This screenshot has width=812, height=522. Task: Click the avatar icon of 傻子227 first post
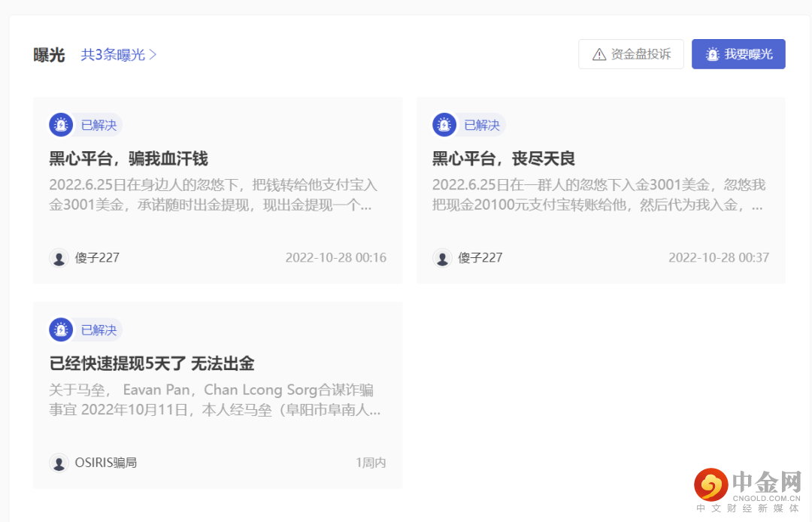59,257
